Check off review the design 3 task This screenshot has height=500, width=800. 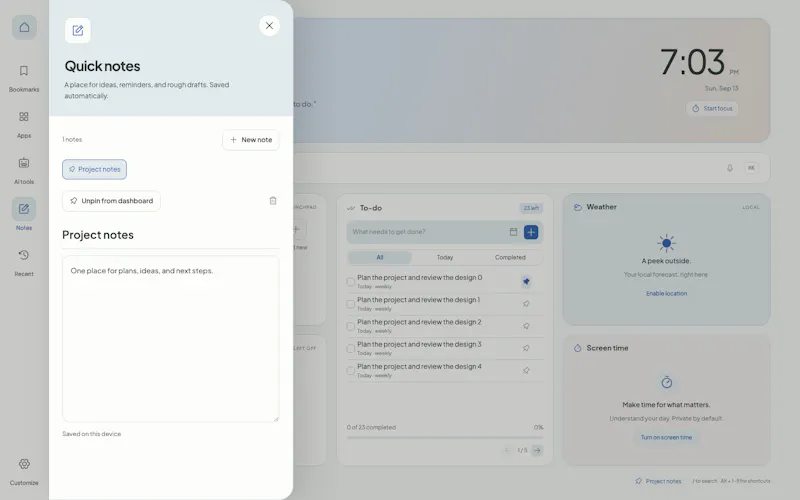(351, 348)
